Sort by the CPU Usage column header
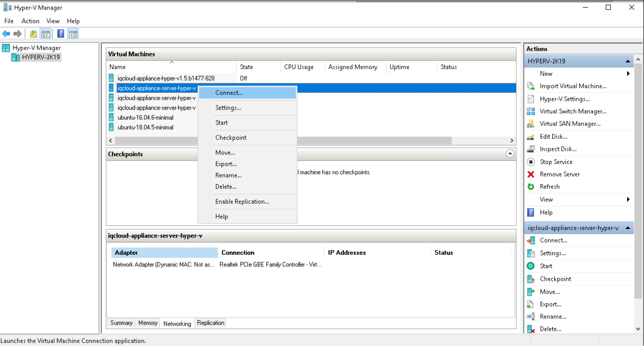 coord(302,67)
